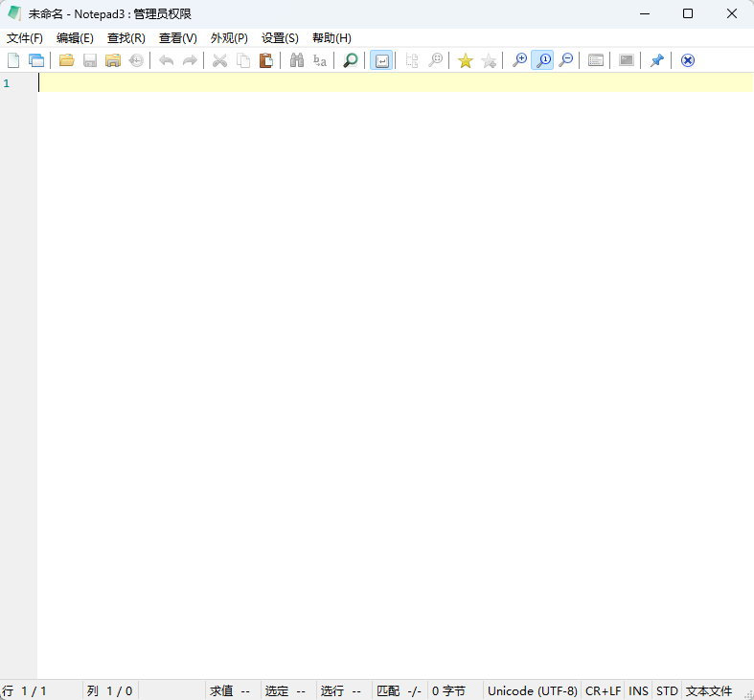754x700 pixels.
Task: Open the scheme customization icon
Action: pyautogui.click(x=596, y=60)
